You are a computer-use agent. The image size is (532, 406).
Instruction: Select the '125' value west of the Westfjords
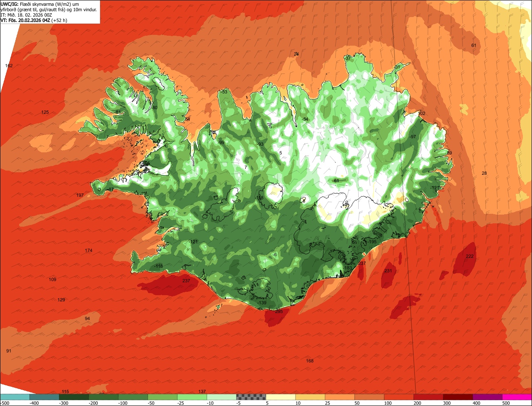tap(45, 113)
